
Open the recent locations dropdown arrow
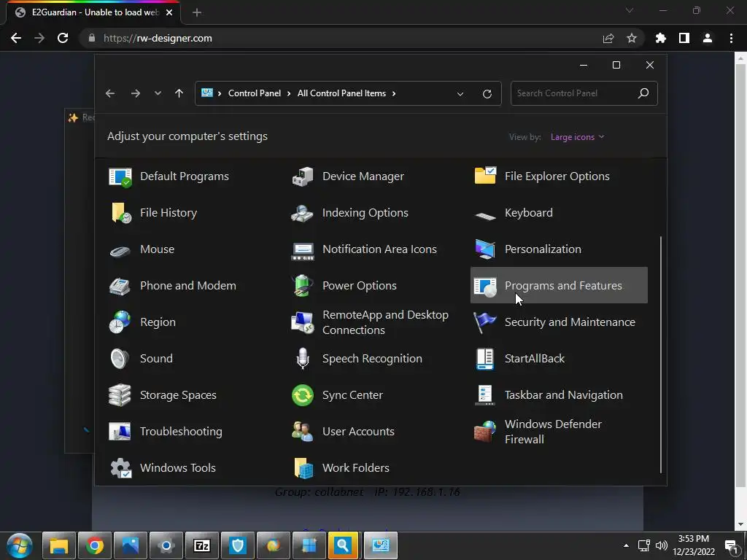[158, 93]
